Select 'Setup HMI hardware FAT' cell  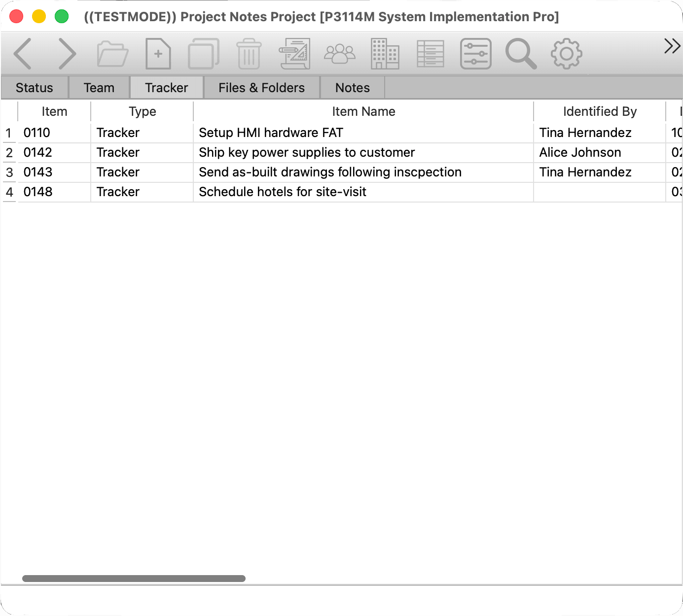(x=363, y=133)
